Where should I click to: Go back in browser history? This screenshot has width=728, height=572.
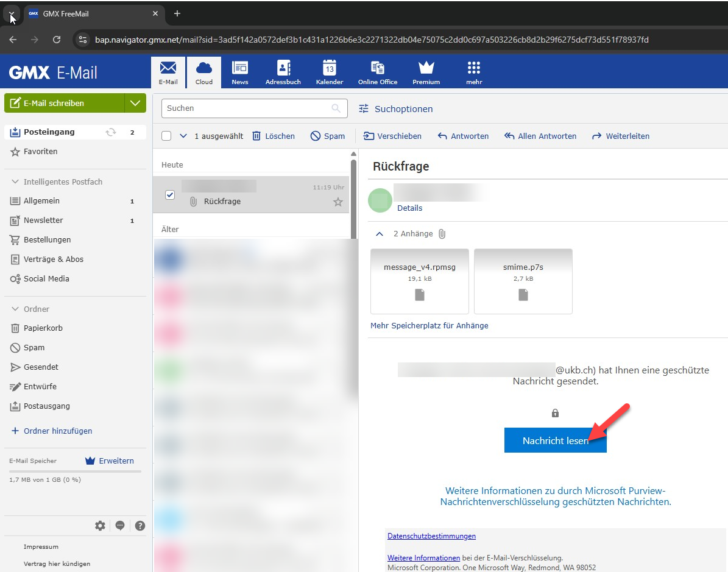tap(13, 40)
